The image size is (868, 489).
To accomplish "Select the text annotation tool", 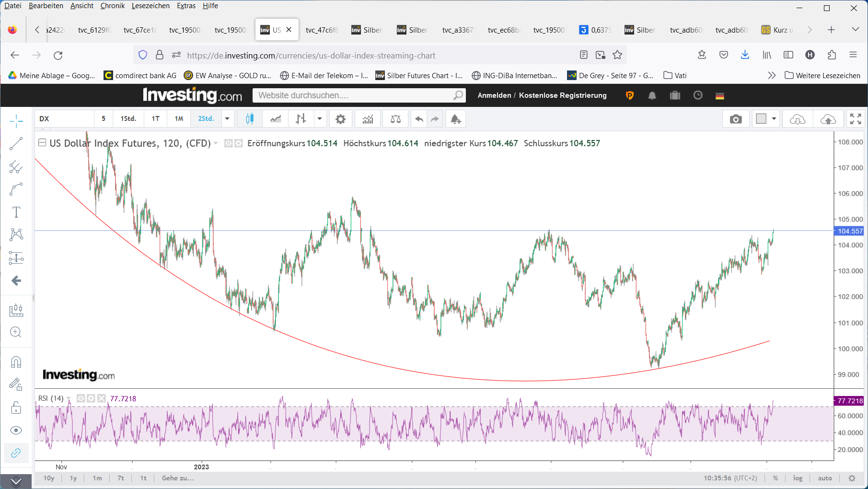I will click(x=16, y=212).
